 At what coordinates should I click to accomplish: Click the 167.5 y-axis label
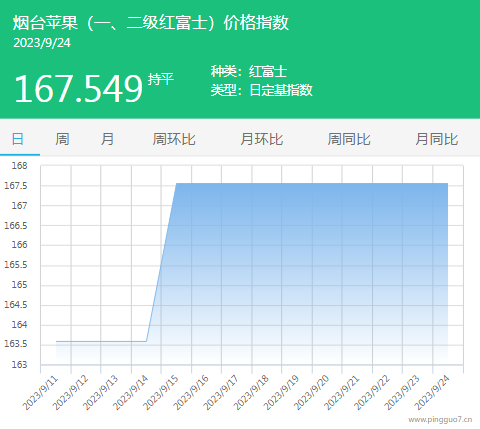click(x=16, y=186)
